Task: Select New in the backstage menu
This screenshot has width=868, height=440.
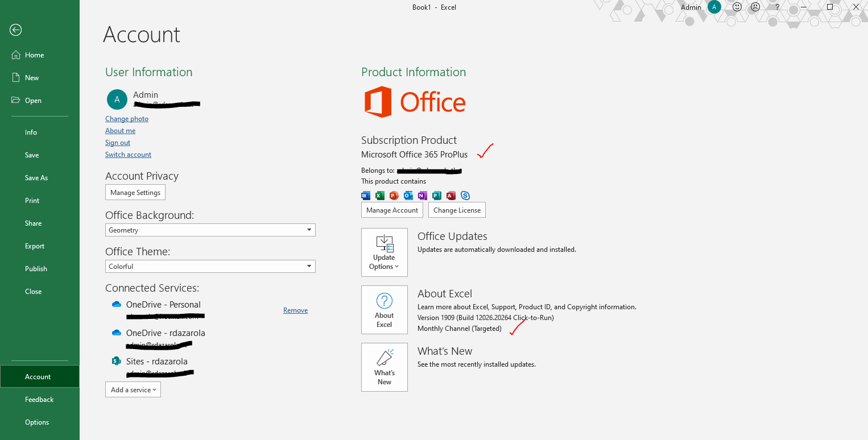Action: (40, 78)
